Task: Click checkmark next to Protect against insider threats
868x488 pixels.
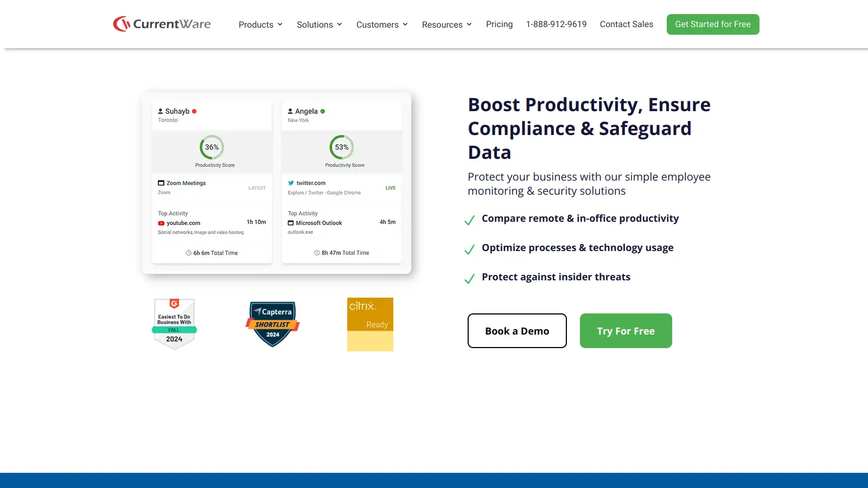Action: (470, 279)
